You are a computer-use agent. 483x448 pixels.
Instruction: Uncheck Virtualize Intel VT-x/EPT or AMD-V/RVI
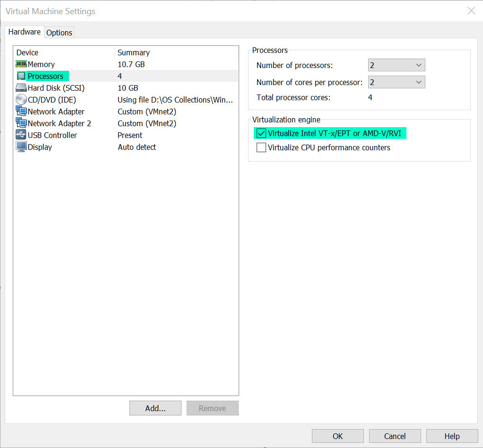click(261, 133)
